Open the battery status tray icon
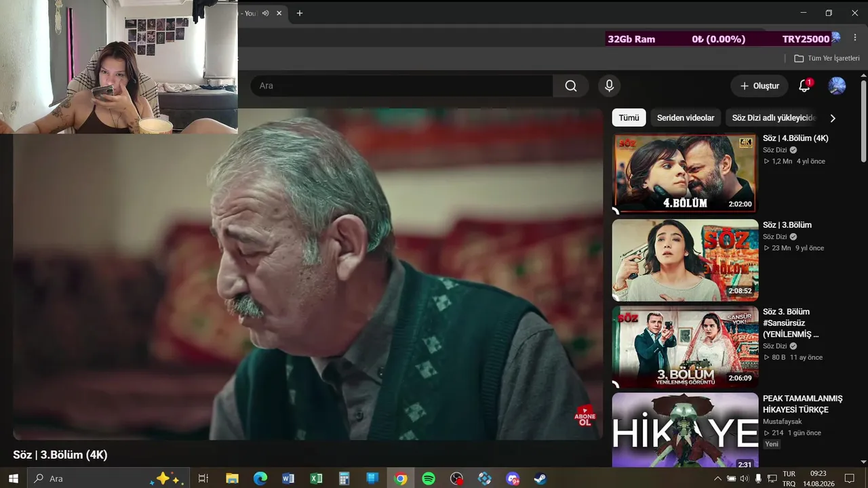Screen dimensions: 868x488 pos(731,479)
